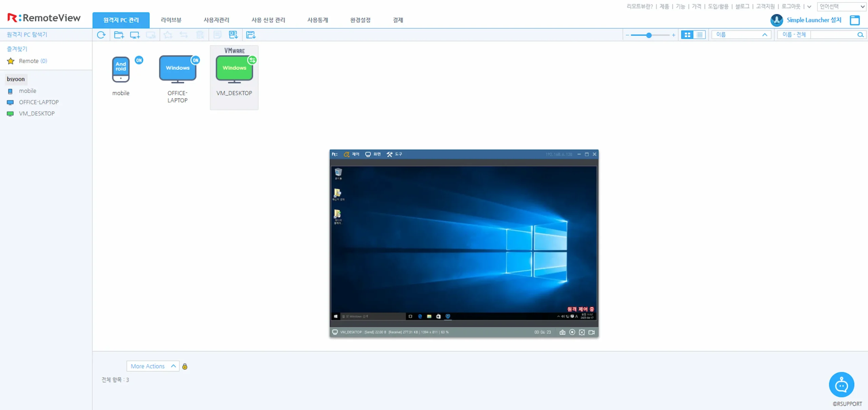Open the 환경설정 tab
Screen dimensions: 868x410
pyautogui.click(x=360, y=20)
